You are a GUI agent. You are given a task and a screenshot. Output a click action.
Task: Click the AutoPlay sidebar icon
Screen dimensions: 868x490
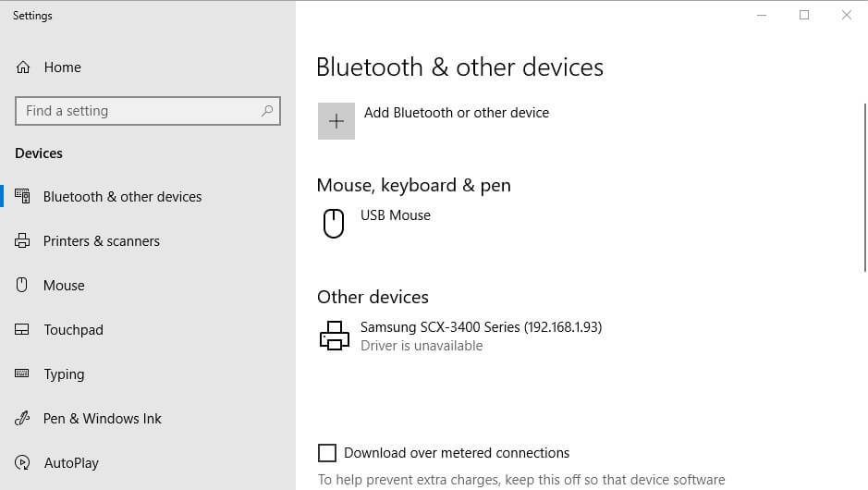click(22, 462)
